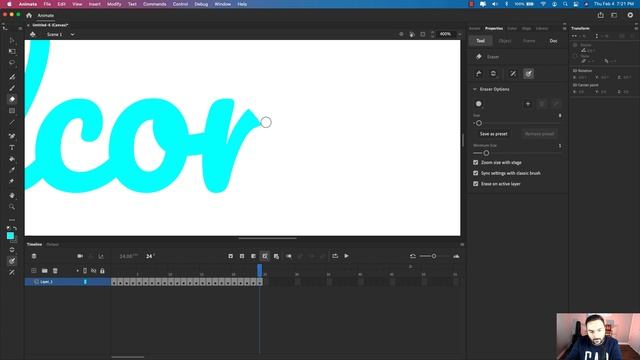Toggle Edit Multiple Frames button

tap(276, 256)
